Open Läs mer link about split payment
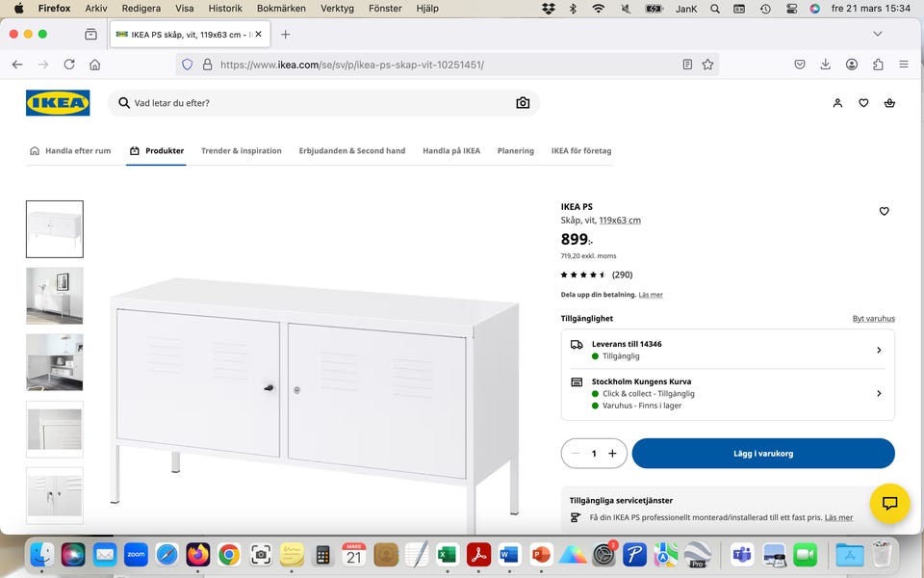924x578 pixels. [x=651, y=295]
